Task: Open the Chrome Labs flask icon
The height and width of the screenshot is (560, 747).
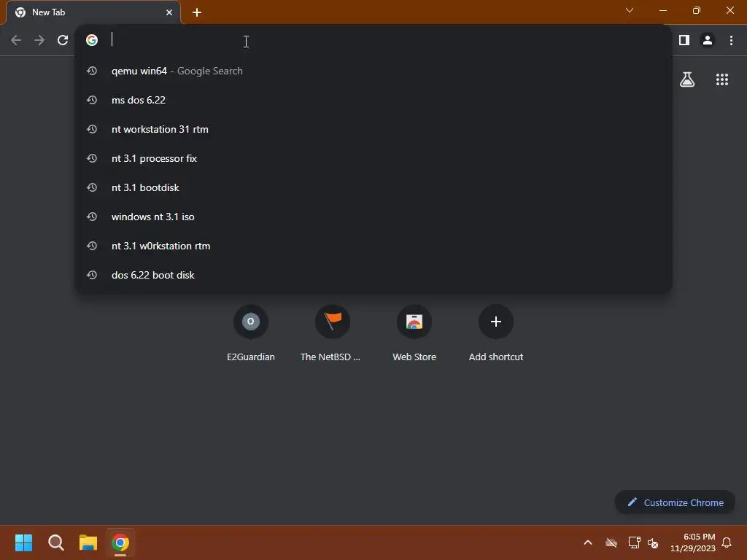Action: pyautogui.click(x=687, y=79)
